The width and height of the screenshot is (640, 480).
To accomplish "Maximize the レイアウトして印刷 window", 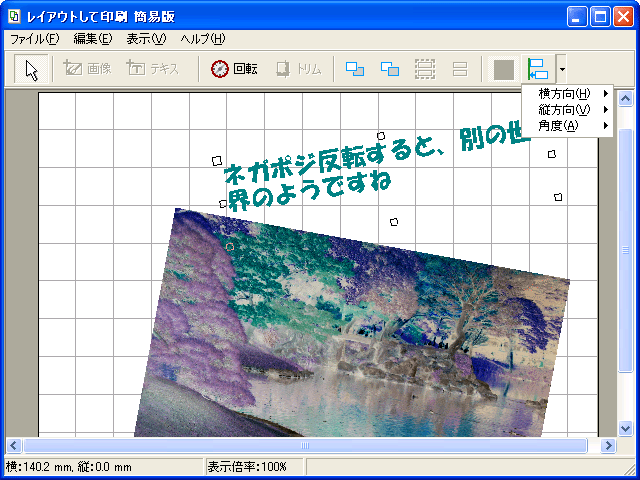I will point(600,17).
